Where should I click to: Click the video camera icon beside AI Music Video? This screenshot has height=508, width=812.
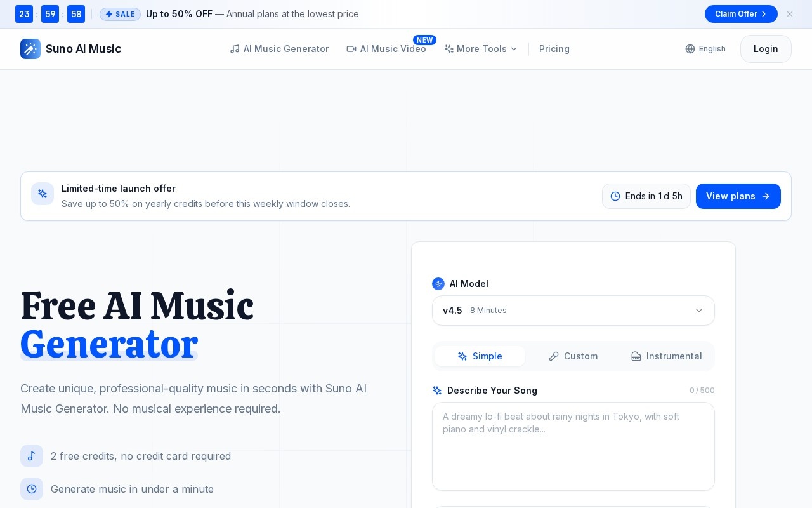pyautogui.click(x=351, y=49)
